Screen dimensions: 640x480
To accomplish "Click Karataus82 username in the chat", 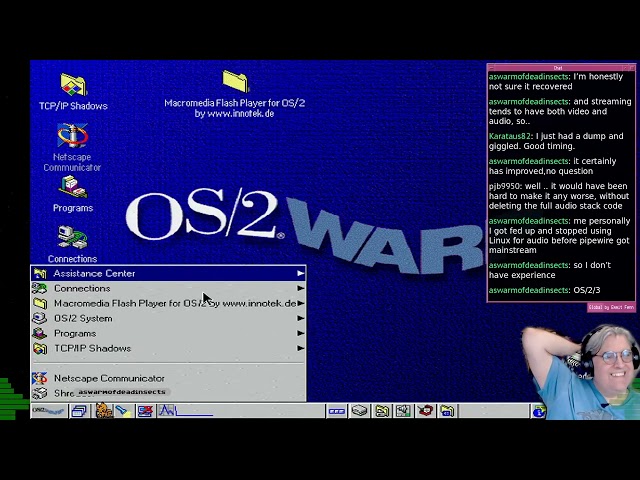I will (509, 136).
